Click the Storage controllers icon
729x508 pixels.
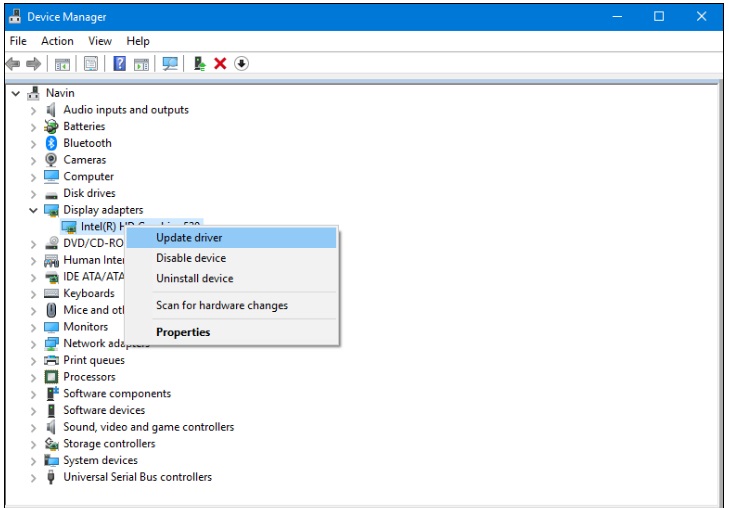51,444
